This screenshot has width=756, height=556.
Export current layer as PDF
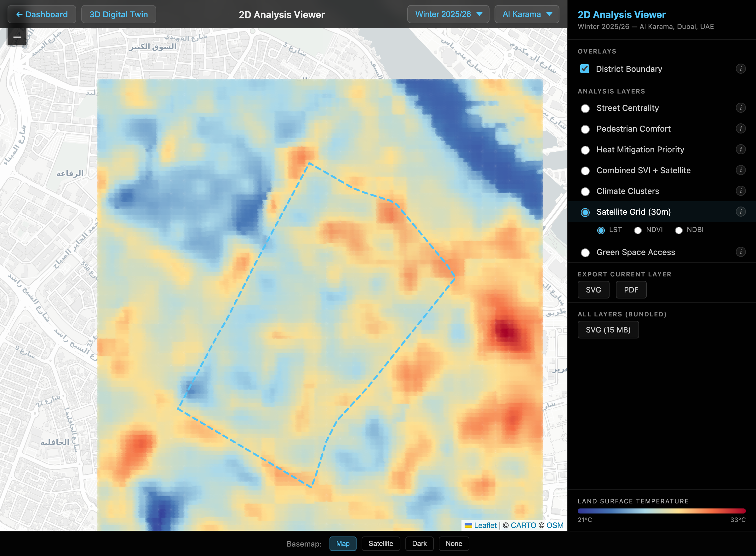click(x=631, y=290)
